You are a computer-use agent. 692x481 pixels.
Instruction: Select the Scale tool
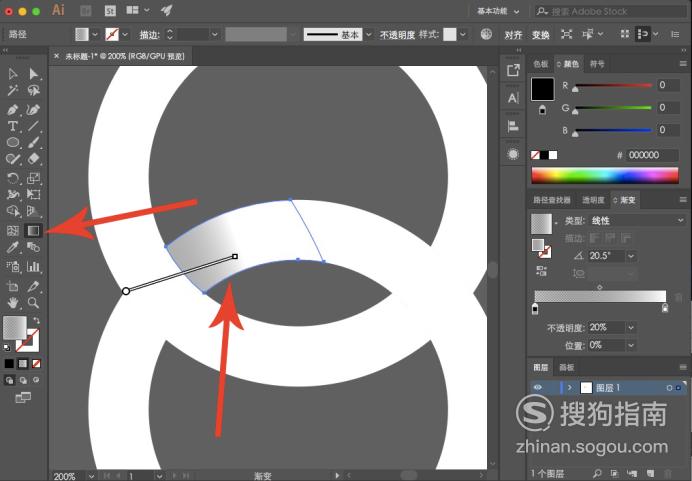pos(34,178)
